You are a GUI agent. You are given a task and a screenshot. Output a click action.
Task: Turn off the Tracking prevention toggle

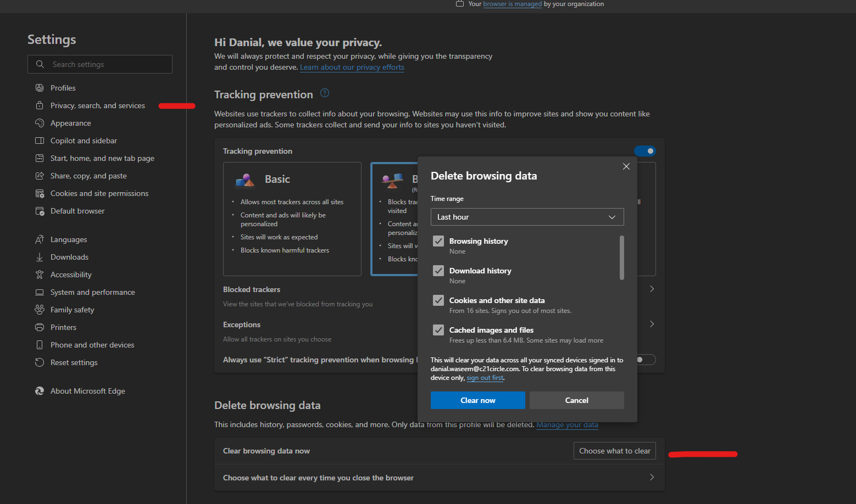tap(644, 151)
